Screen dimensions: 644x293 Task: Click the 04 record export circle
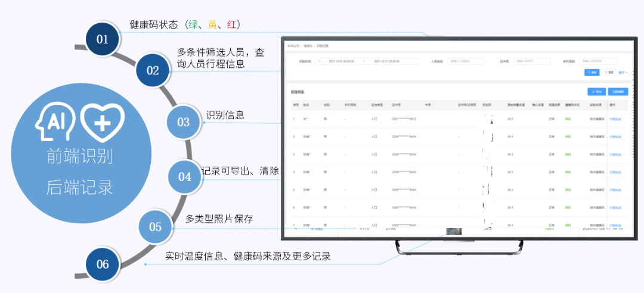pyautogui.click(x=185, y=176)
